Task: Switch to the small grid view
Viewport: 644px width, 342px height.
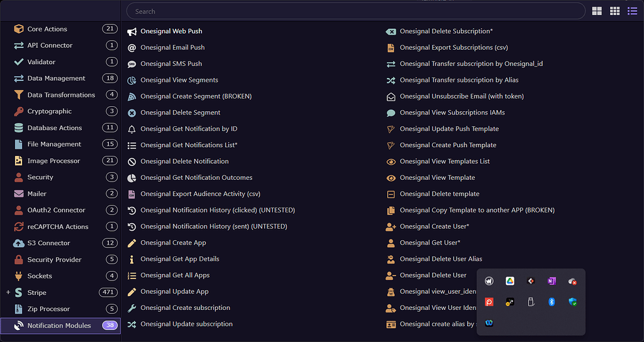Action: (614, 11)
